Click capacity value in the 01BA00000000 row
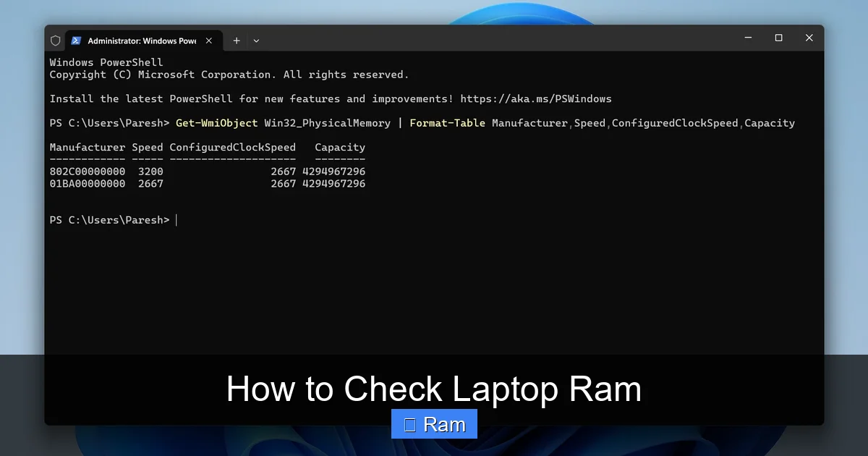The width and height of the screenshot is (868, 456). 334,184
